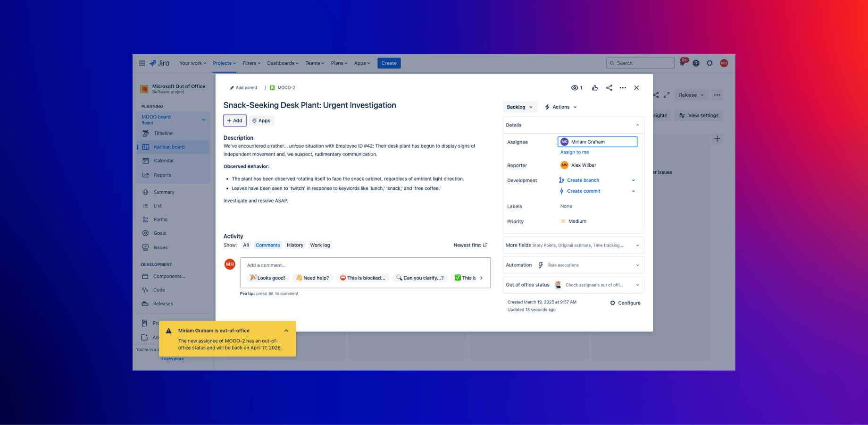This screenshot has height=425, width=868.
Task: Open the Backlog status dropdown
Action: point(520,107)
